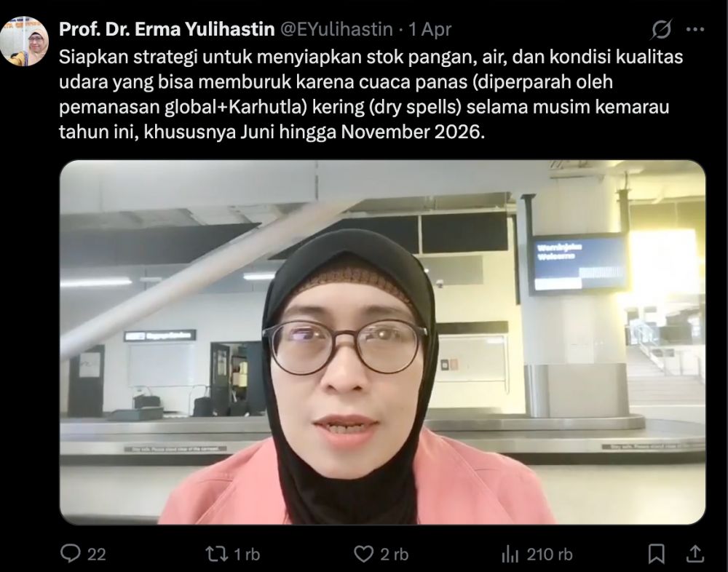Click the welcome screen in video

click(x=579, y=264)
